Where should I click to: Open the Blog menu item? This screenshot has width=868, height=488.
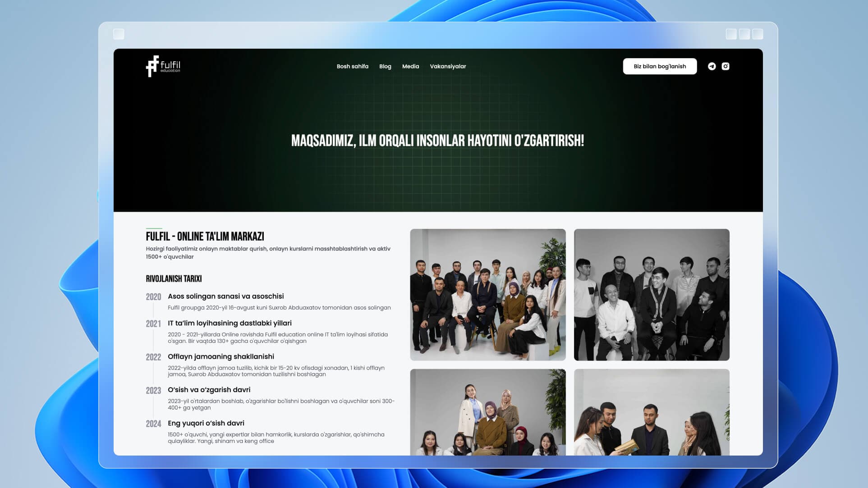(385, 66)
